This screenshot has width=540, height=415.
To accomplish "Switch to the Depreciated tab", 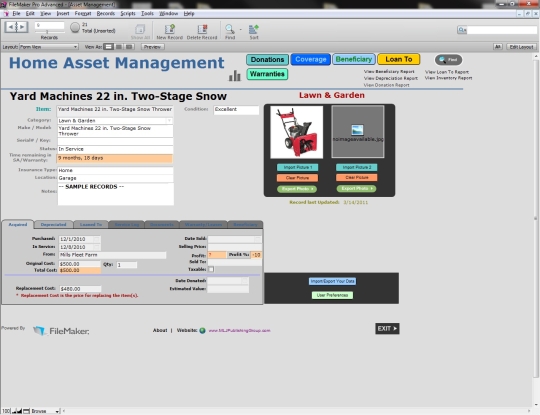I will click(53, 225).
